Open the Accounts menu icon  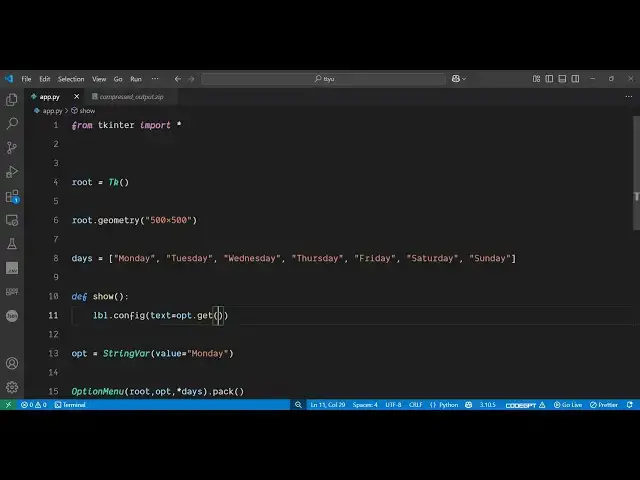tap(12, 363)
